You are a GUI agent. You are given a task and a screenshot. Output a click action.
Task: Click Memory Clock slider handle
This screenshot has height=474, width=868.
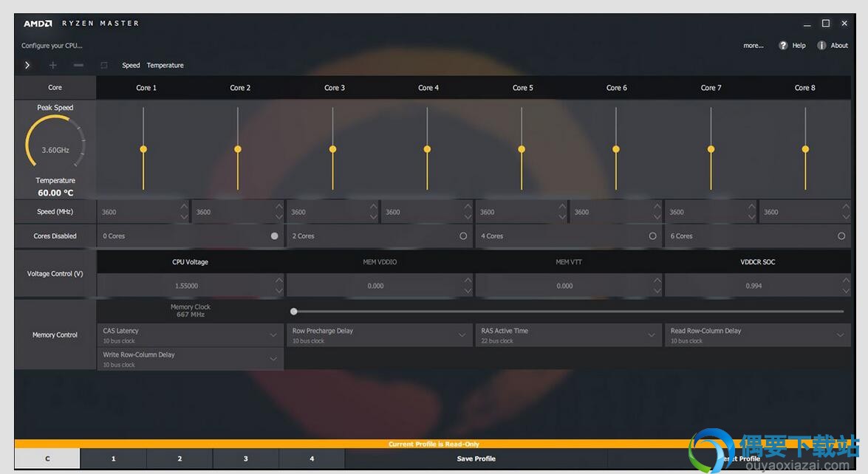294,312
